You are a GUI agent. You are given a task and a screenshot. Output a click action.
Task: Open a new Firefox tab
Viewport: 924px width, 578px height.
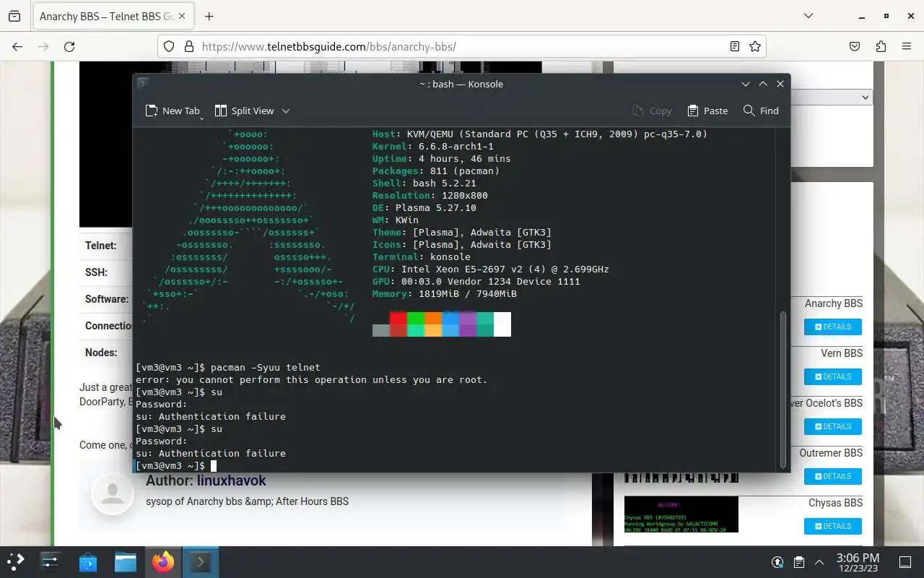click(209, 16)
